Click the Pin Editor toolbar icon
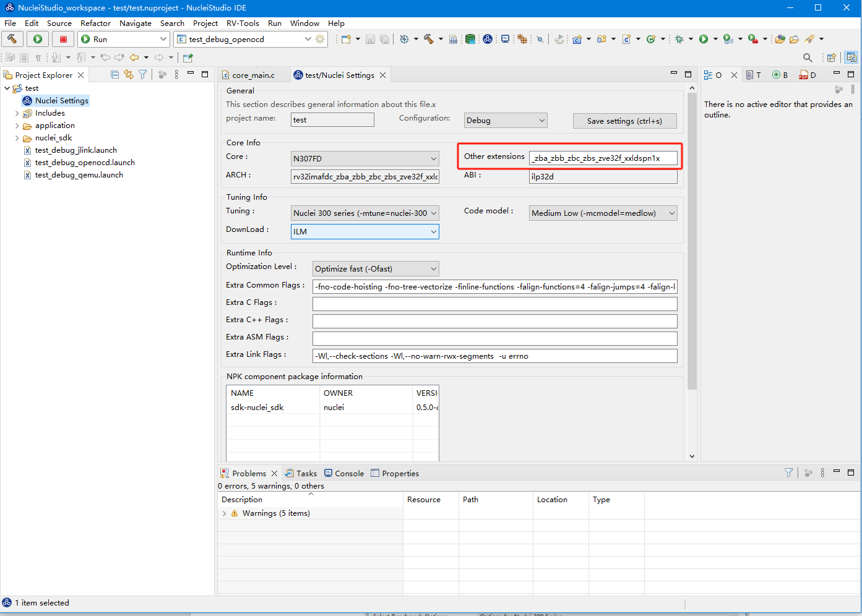This screenshot has width=862, height=616. point(188,58)
